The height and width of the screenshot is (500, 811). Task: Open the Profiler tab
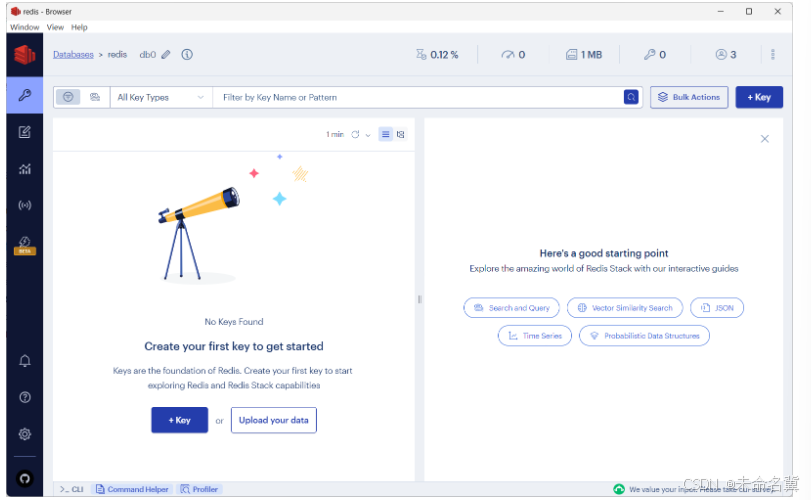click(x=199, y=489)
